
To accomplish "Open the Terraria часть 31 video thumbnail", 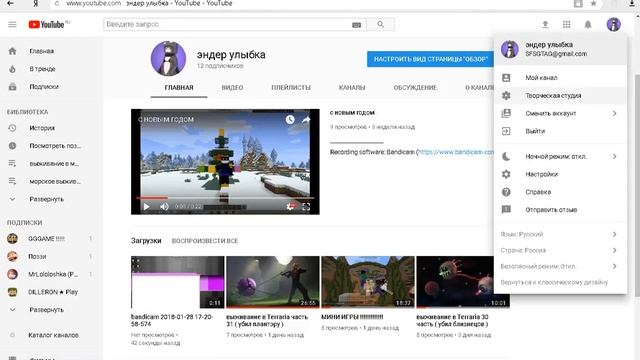I will pyautogui.click(x=273, y=282).
